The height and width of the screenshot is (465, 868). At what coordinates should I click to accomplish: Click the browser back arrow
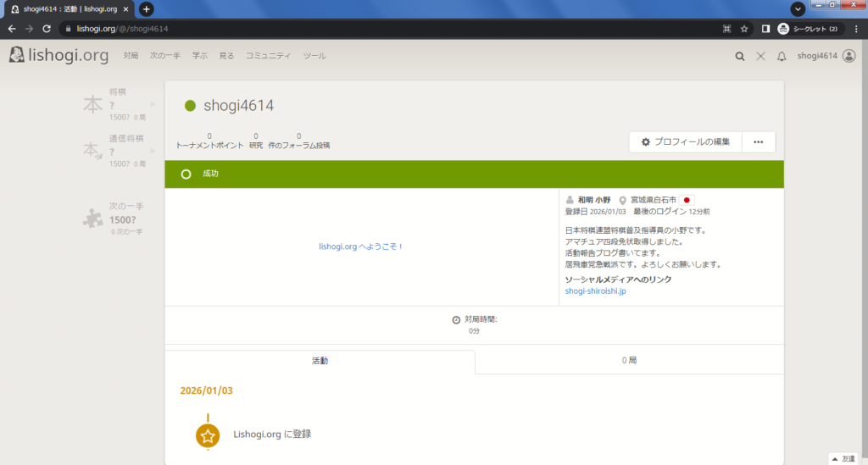point(12,29)
